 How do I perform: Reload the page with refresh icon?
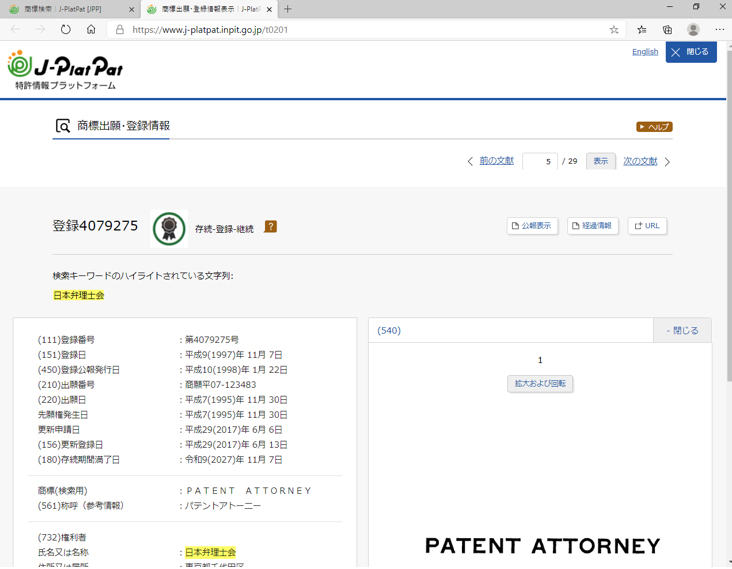[65, 29]
